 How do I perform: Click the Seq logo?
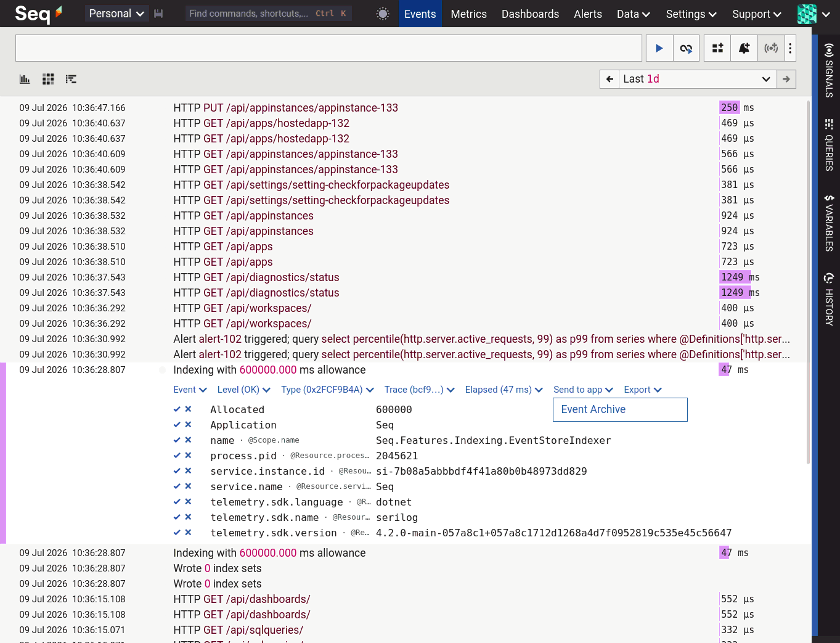pyautogui.click(x=38, y=13)
